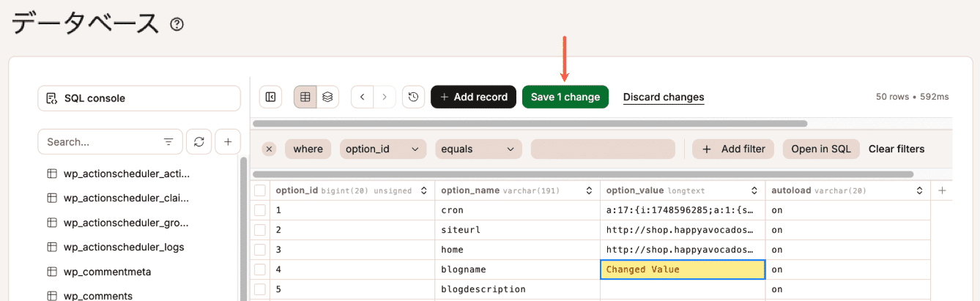
Task: Click the Discard changes link
Action: coord(664,97)
